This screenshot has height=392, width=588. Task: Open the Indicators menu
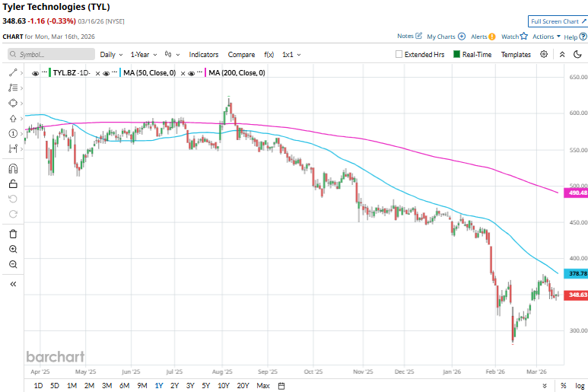pyautogui.click(x=204, y=54)
